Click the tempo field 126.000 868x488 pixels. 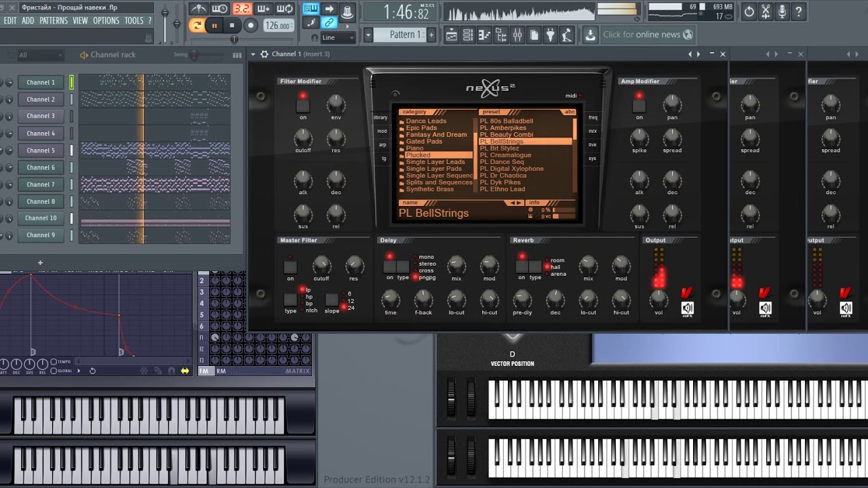279,26
